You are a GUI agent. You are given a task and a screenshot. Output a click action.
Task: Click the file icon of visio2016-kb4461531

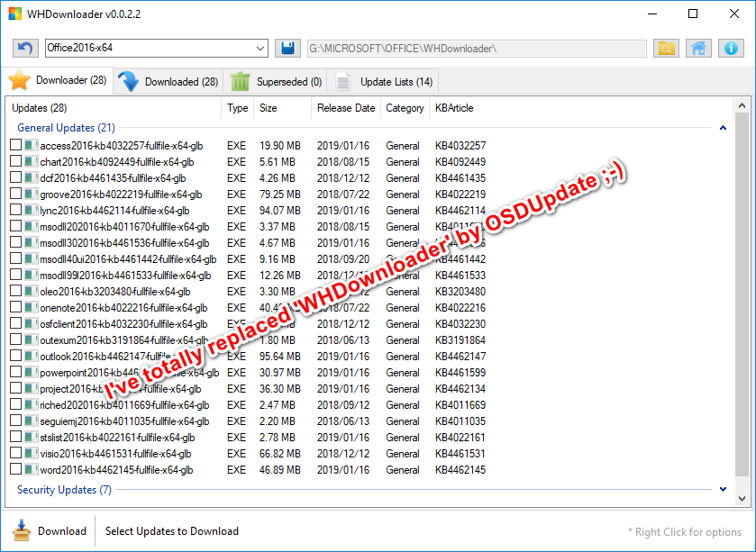pos(32,453)
